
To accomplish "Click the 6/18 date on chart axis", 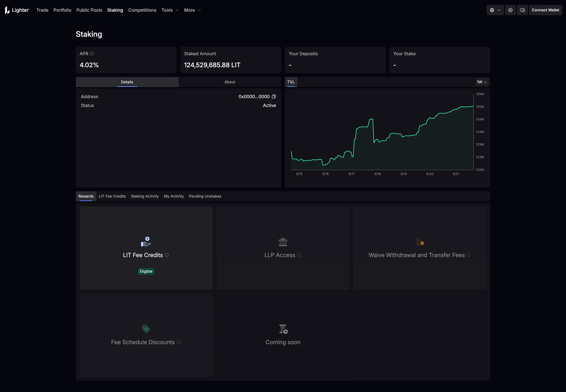I will tap(377, 174).
